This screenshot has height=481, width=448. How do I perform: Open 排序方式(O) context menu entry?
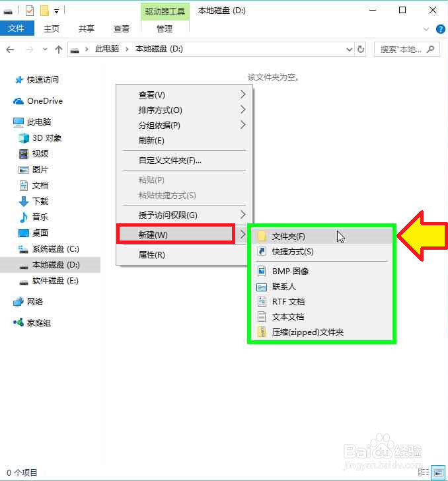click(x=184, y=110)
